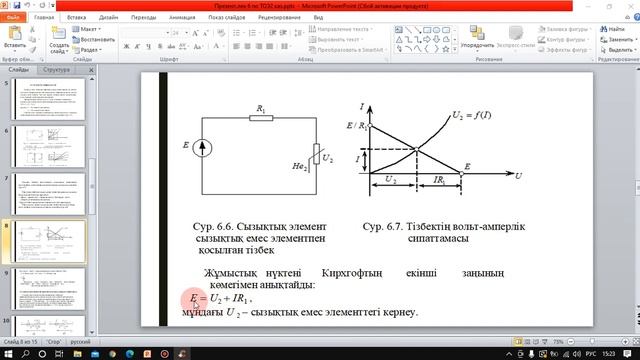This screenshot has width=640, height=360.
Task: Click the Восстановить reset button
Action: (x=94, y=40)
